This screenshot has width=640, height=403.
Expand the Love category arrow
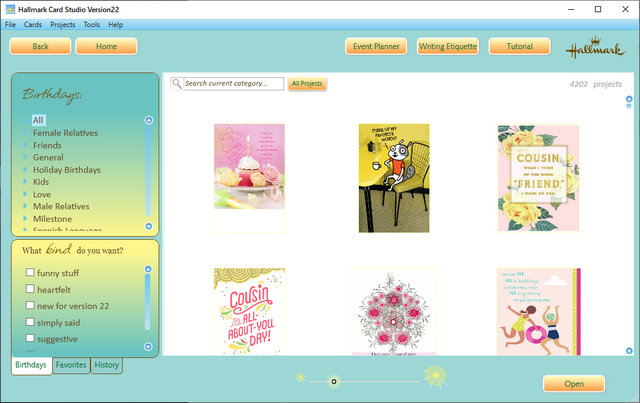25,194
